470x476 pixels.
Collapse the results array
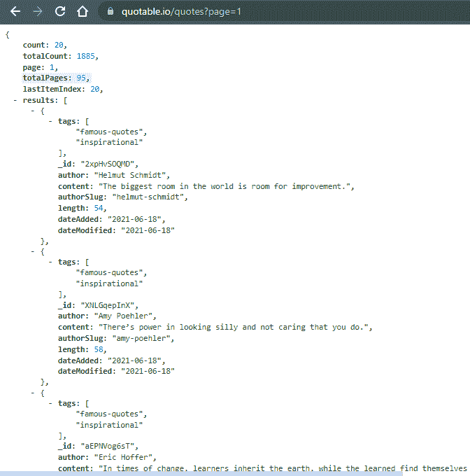pos(15,100)
